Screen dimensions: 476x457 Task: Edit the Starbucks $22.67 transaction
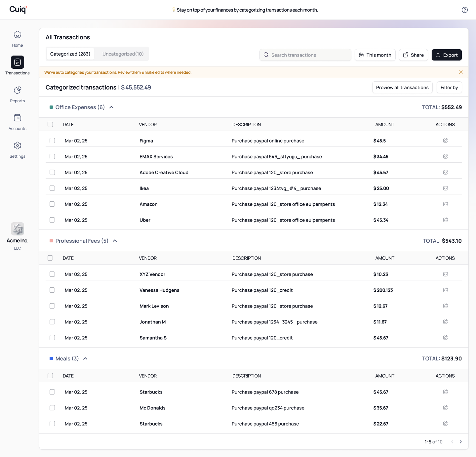[446, 424]
